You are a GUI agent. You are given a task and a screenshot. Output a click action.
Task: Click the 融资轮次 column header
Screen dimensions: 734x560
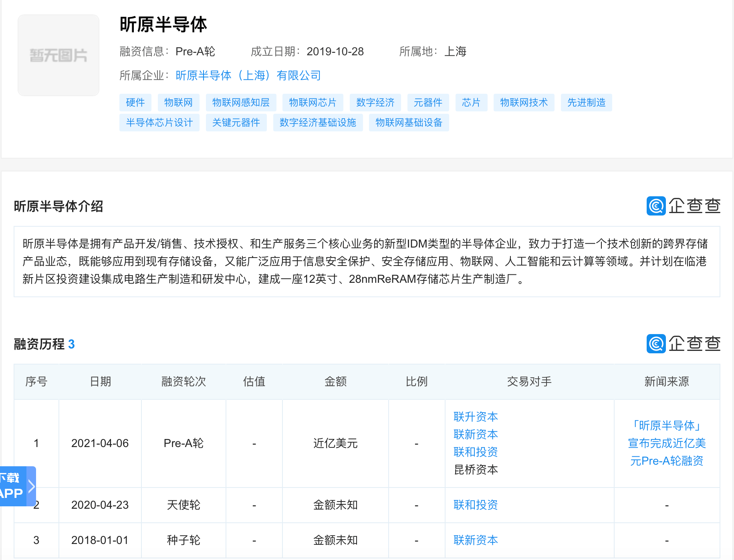[x=183, y=381]
